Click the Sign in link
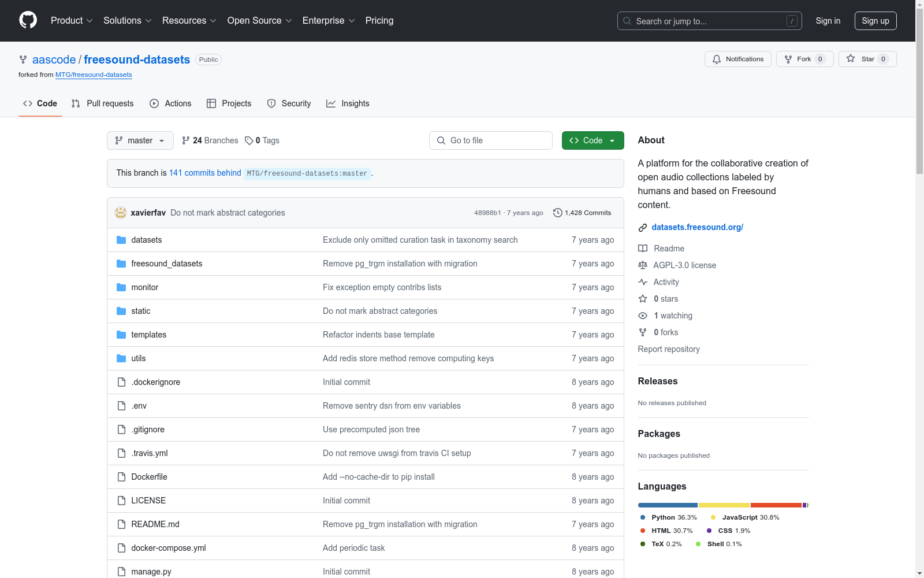Screen dimensions: 924x578 pos(828,21)
